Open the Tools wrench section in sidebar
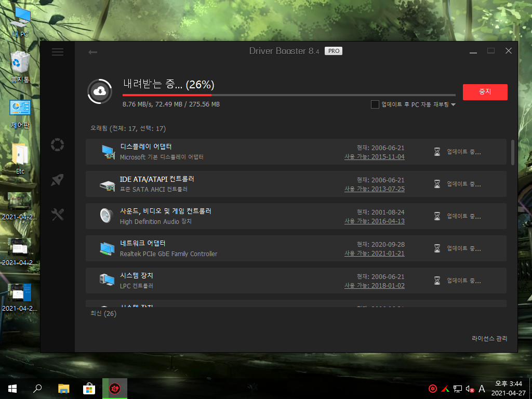The width and height of the screenshot is (532, 399). coord(57,214)
